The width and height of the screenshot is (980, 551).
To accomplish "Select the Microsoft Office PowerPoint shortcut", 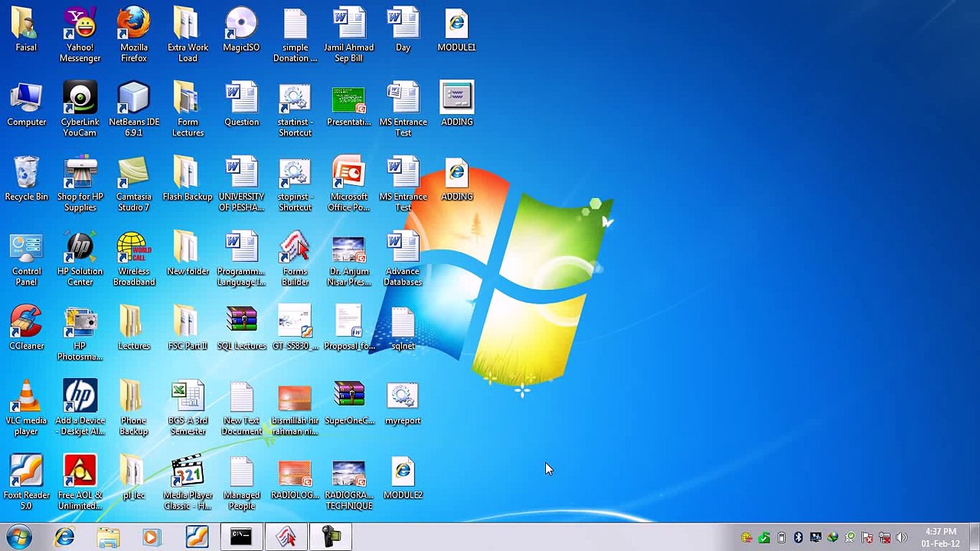I will click(348, 184).
